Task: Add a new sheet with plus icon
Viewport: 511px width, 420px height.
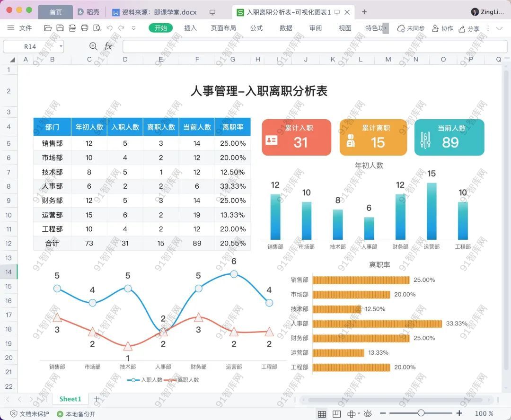Action: [97, 399]
